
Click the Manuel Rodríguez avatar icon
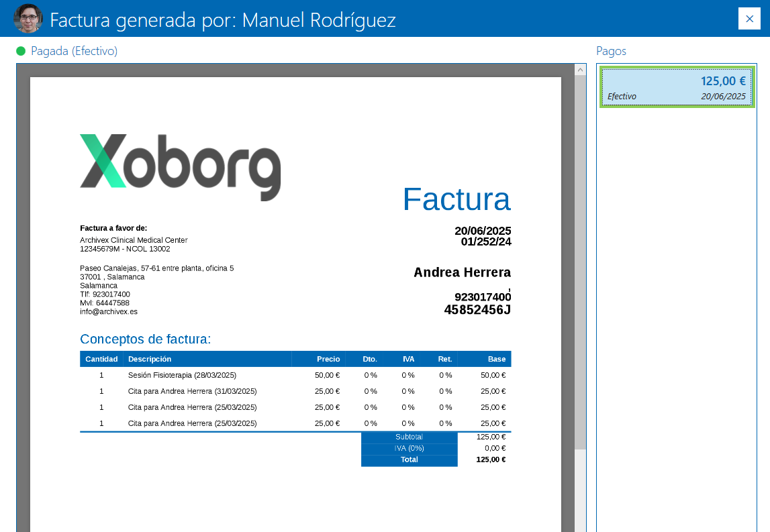click(x=28, y=18)
